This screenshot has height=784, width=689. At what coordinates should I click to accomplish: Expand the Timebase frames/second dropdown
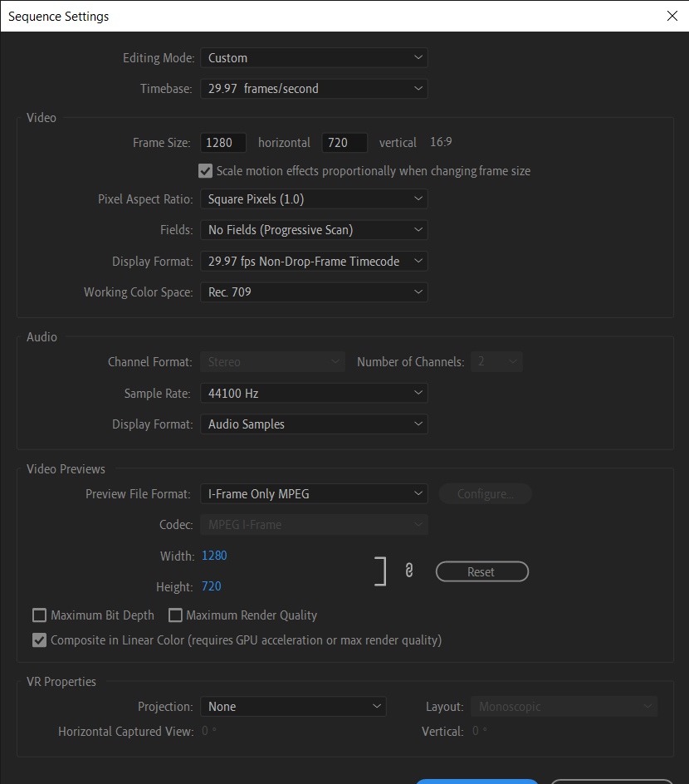pos(314,89)
